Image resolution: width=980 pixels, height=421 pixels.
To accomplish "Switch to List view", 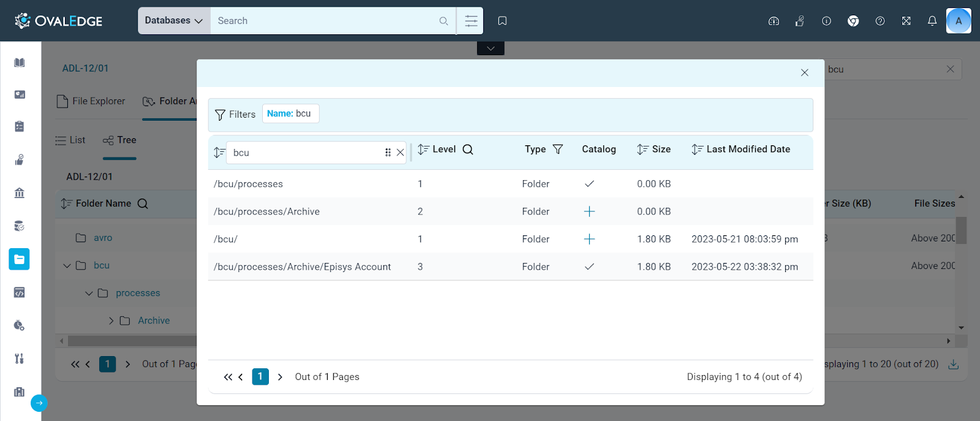I will [70, 140].
